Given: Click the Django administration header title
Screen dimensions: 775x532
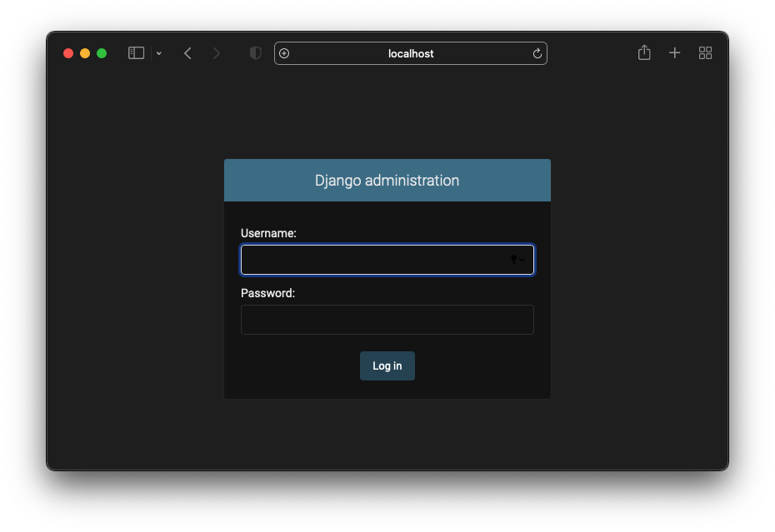Looking at the screenshot, I should point(387,181).
